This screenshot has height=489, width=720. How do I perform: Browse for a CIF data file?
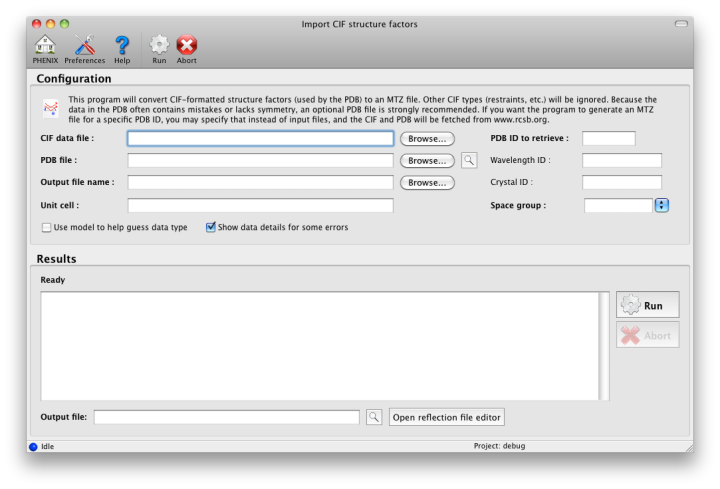click(427, 139)
